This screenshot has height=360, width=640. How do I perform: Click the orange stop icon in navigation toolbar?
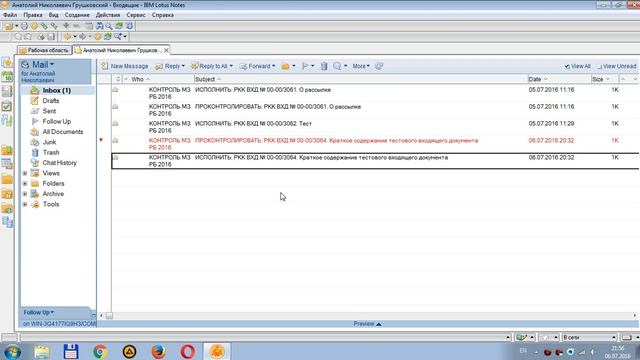point(98,37)
